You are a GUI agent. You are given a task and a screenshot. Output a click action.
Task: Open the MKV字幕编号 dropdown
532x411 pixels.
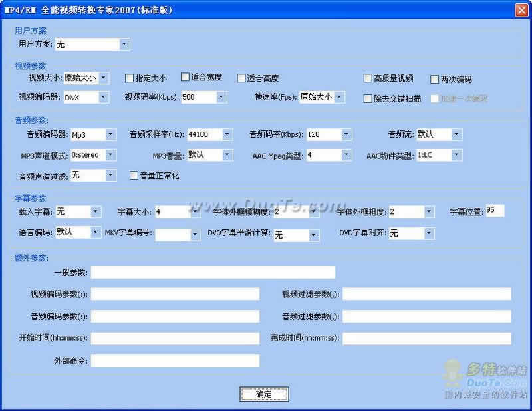[x=178, y=235]
